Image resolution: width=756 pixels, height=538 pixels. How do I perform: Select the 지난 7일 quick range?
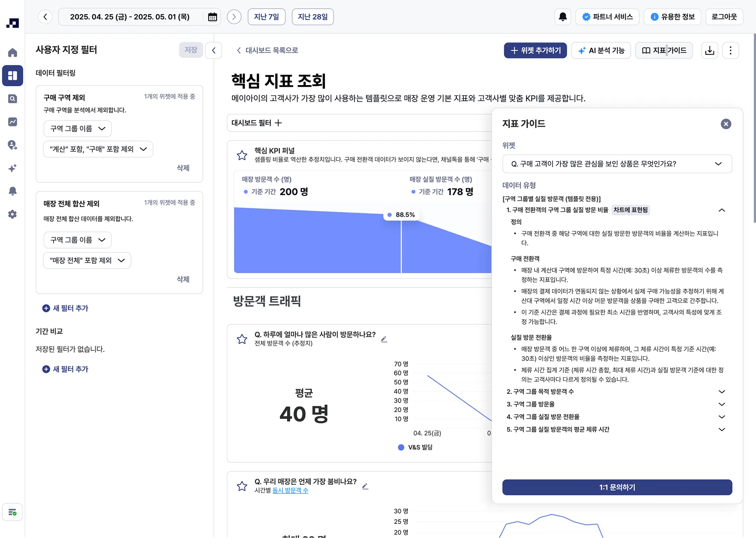coord(267,17)
